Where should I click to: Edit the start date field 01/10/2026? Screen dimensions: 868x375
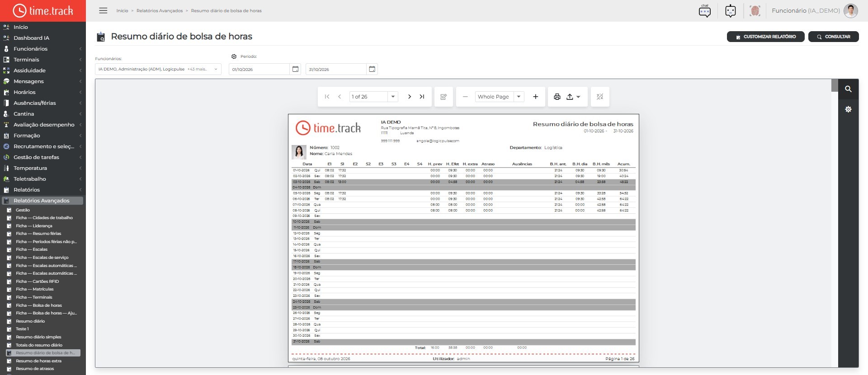259,69
